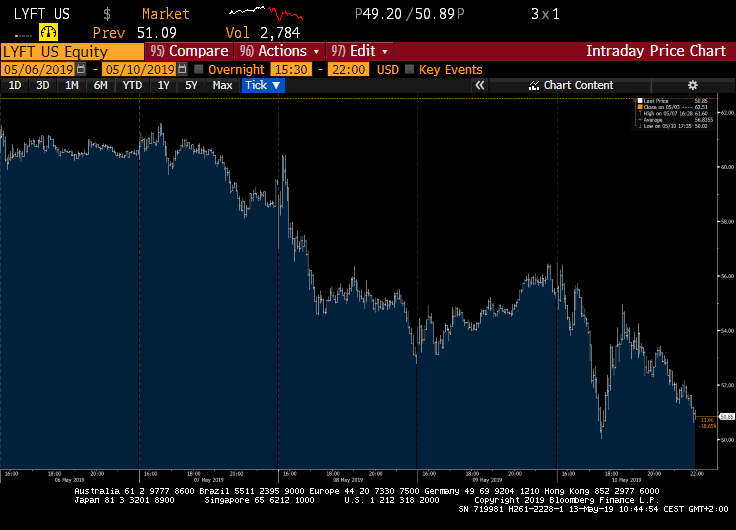Click the intraday mini sparkline chart at top
This screenshot has height=530, width=736.
click(x=266, y=13)
